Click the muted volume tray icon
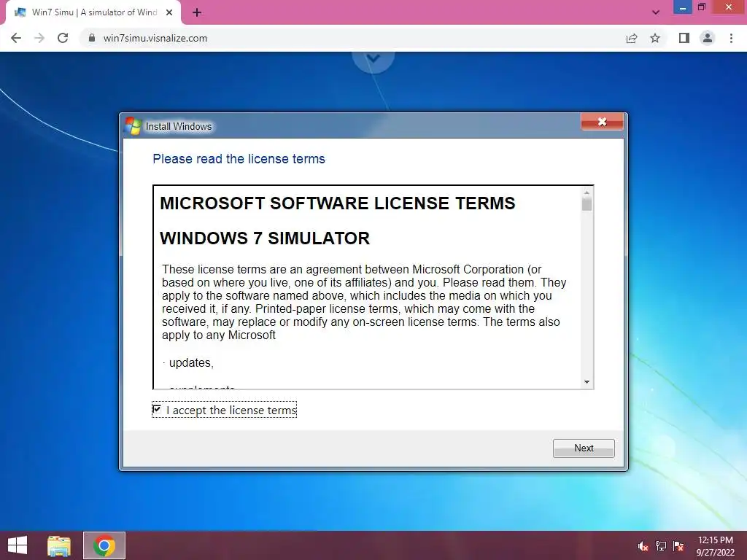 643,546
